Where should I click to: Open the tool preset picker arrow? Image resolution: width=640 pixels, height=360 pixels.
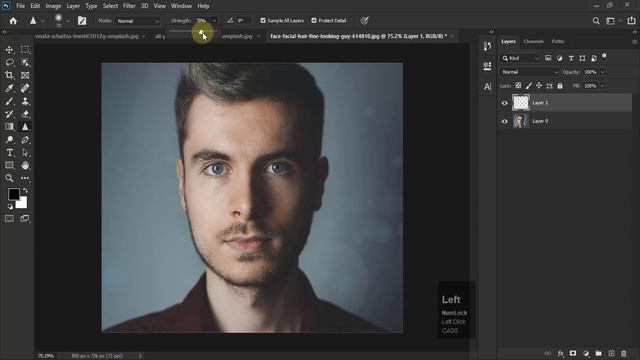pyautogui.click(x=42, y=21)
